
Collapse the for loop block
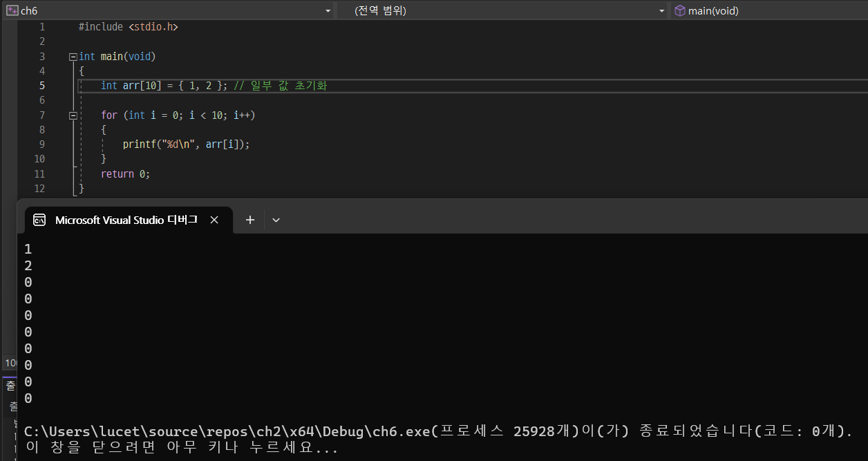point(73,115)
